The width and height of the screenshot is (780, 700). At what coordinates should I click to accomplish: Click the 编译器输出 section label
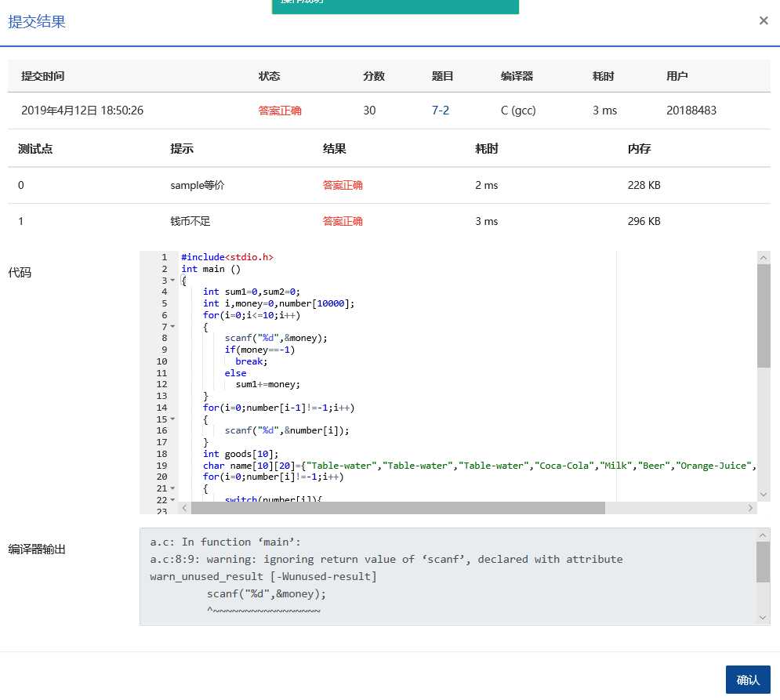[x=37, y=549]
